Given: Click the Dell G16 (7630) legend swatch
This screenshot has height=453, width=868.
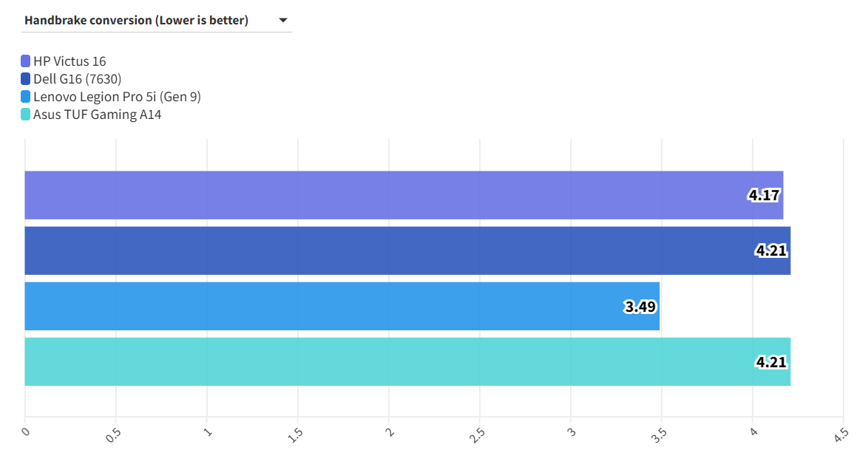Looking at the screenshot, I should [26, 79].
